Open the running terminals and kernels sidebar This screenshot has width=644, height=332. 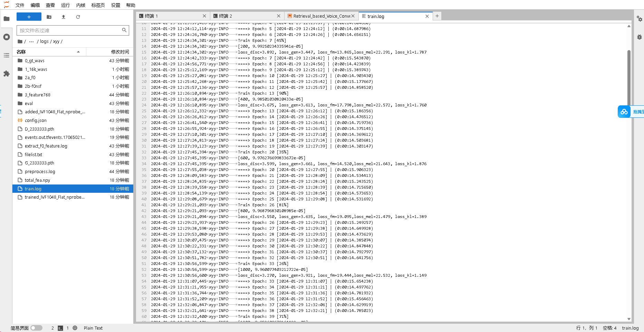pyautogui.click(x=6, y=37)
